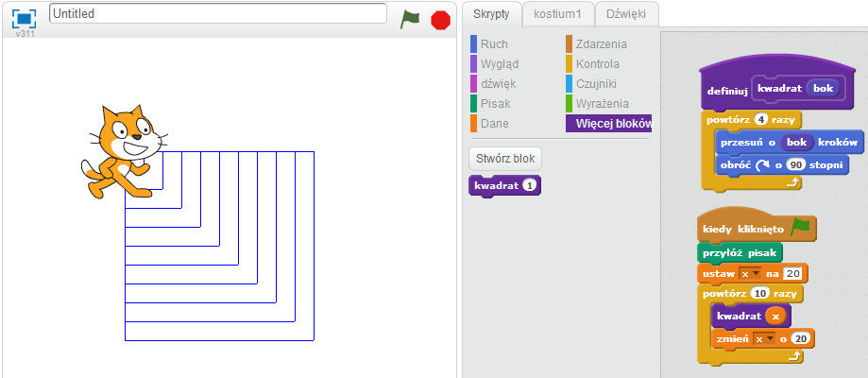Viewport: 868px width, 378px height.
Task: Click the przesuń o bok kroków block
Action: [x=790, y=143]
